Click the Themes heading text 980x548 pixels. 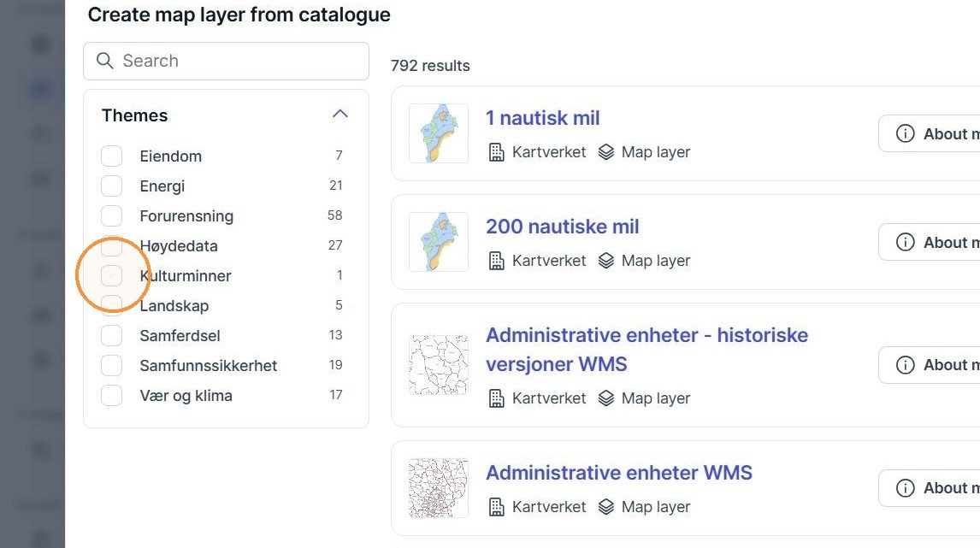point(135,115)
